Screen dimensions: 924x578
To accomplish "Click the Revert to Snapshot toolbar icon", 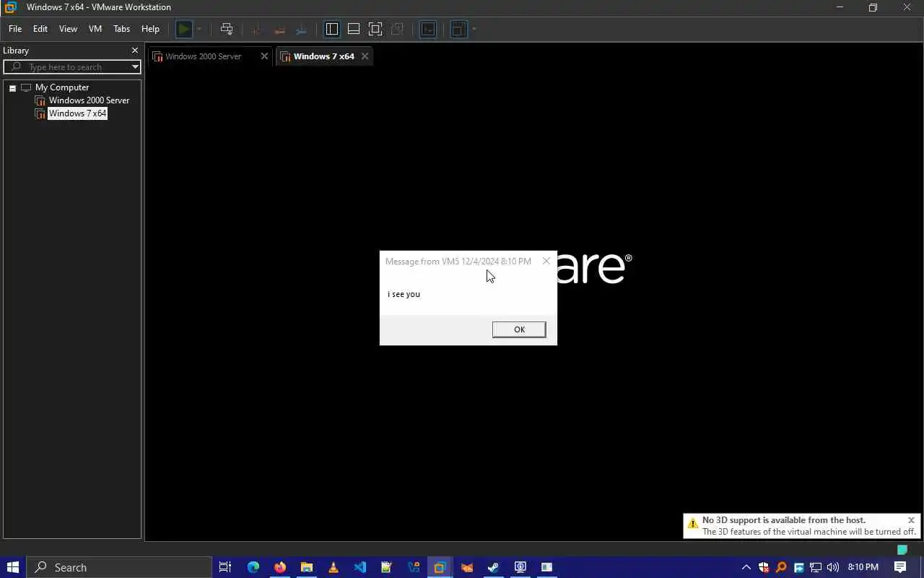I will coord(279,29).
